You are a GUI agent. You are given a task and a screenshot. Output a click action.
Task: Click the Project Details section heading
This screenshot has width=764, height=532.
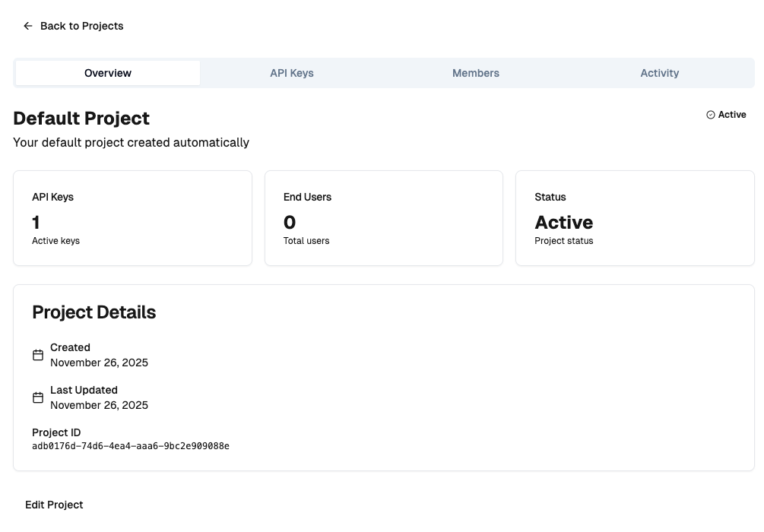tap(94, 312)
